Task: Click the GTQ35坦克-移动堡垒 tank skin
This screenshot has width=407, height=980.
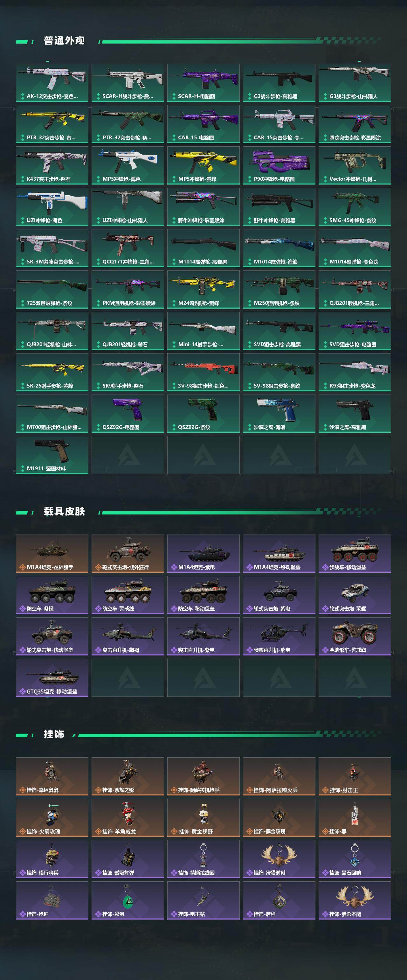Action: [52, 677]
